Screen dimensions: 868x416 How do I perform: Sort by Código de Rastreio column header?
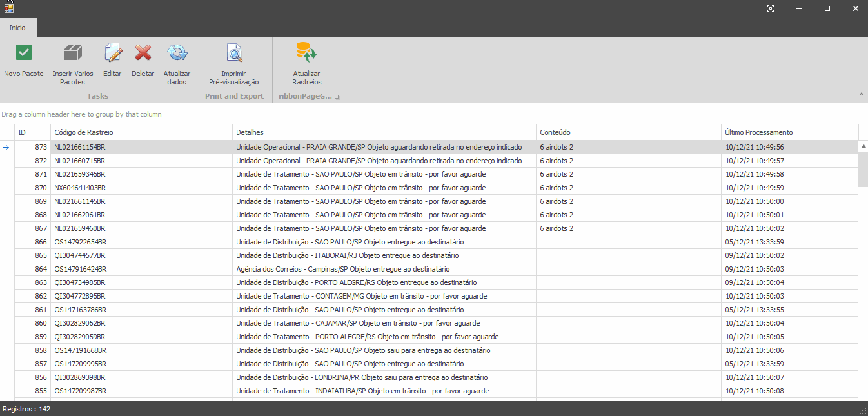pos(141,132)
